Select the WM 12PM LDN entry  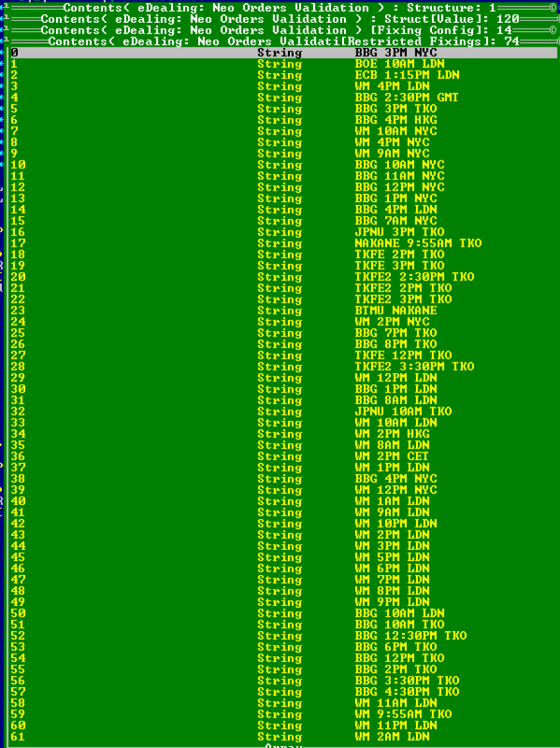tap(396, 378)
